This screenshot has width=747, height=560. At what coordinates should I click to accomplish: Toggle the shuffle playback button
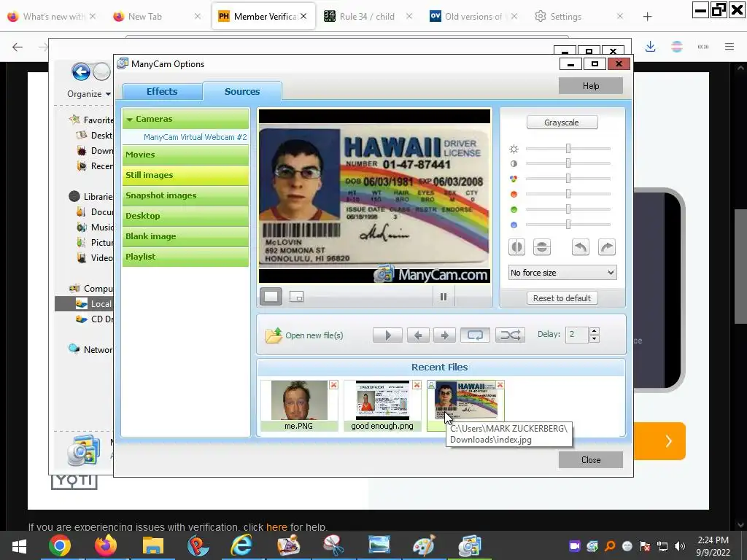pos(510,335)
